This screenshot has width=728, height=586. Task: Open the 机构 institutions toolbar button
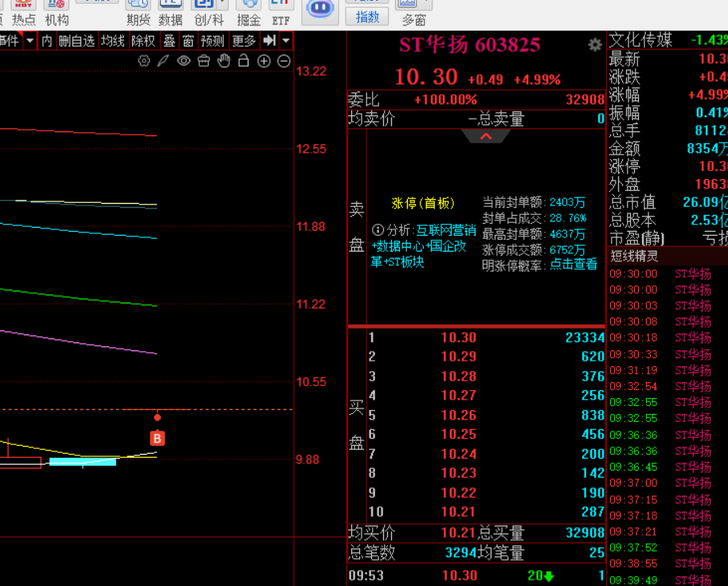[57, 13]
